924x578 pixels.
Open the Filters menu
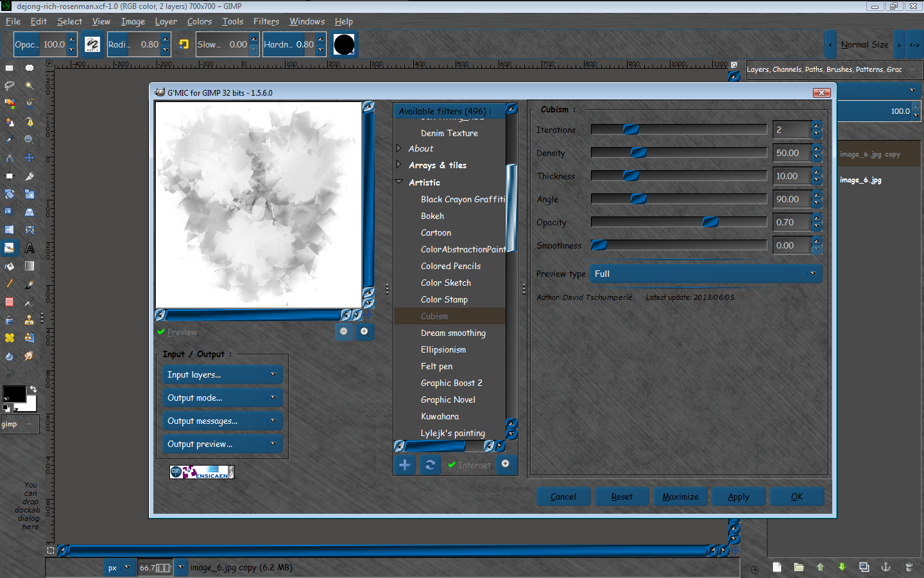(266, 21)
